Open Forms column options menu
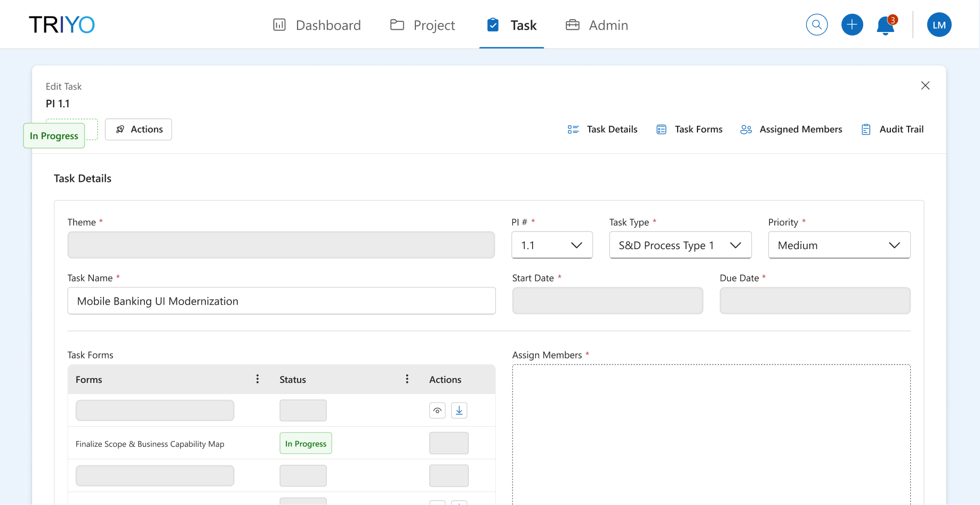The height and width of the screenshot is (505, 980). coord(258,379)
